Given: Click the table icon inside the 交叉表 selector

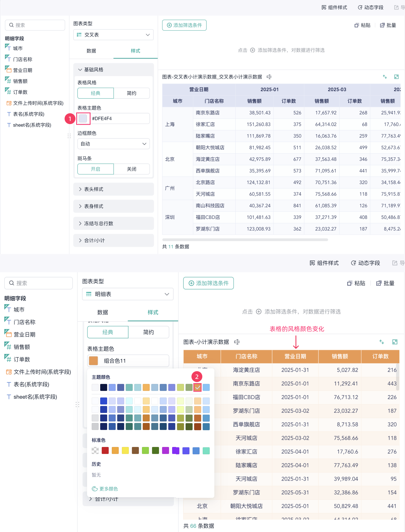Looking at the screenshot, I should click(x=79, y=35).
